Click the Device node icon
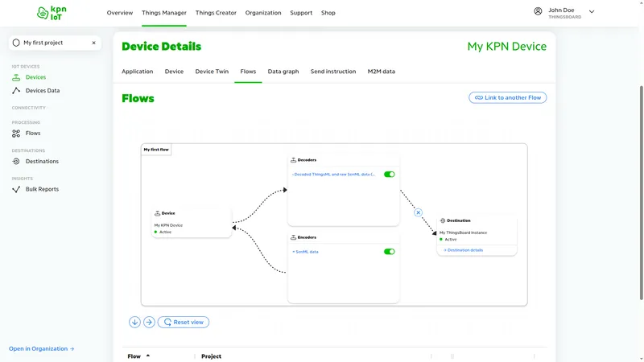Screen dimensions: 644x362 (157, 213)
